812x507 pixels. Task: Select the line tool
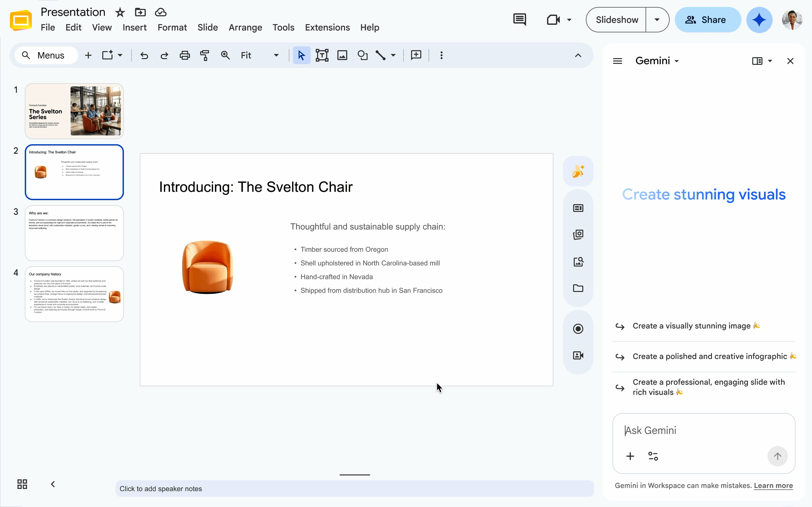(x=381, y=55)
